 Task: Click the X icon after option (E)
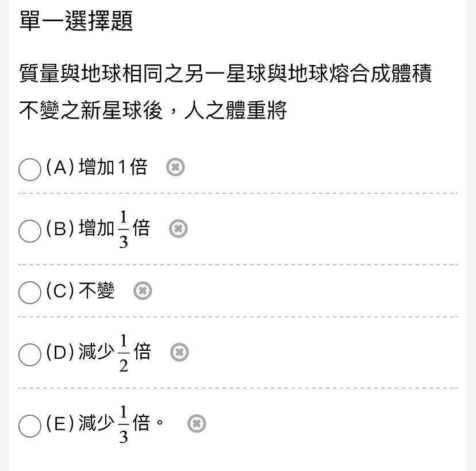[197, 423]
